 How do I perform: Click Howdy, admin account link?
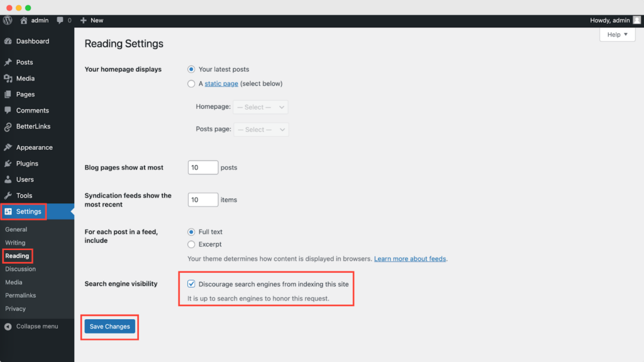coord(610,20)
